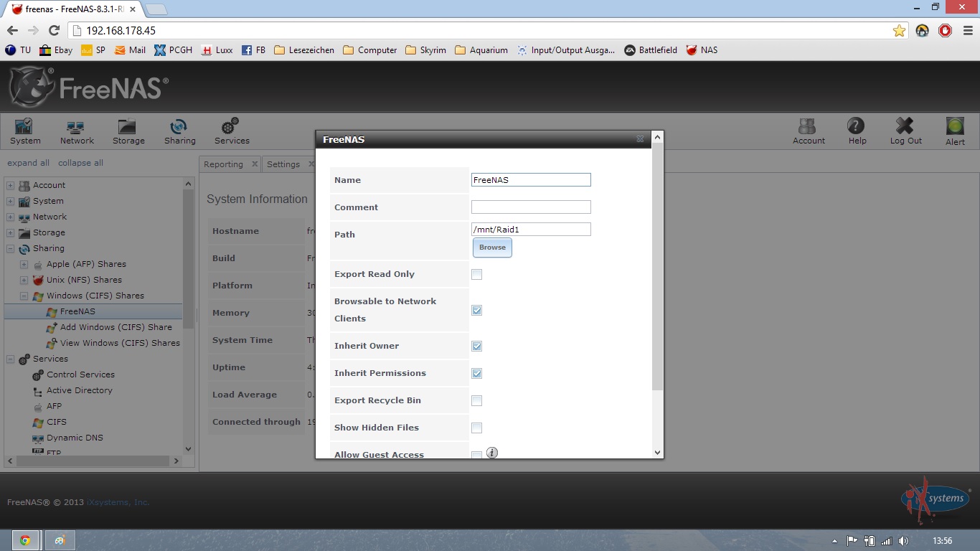The image size is (980, 551).
Task: Uncheck Inherit Owner checkbox
Action: (x=476, y=346)
